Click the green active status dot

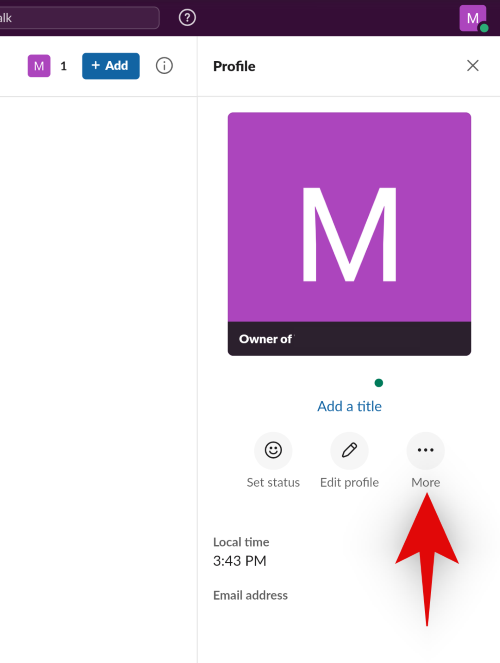(x=379, y=383)
